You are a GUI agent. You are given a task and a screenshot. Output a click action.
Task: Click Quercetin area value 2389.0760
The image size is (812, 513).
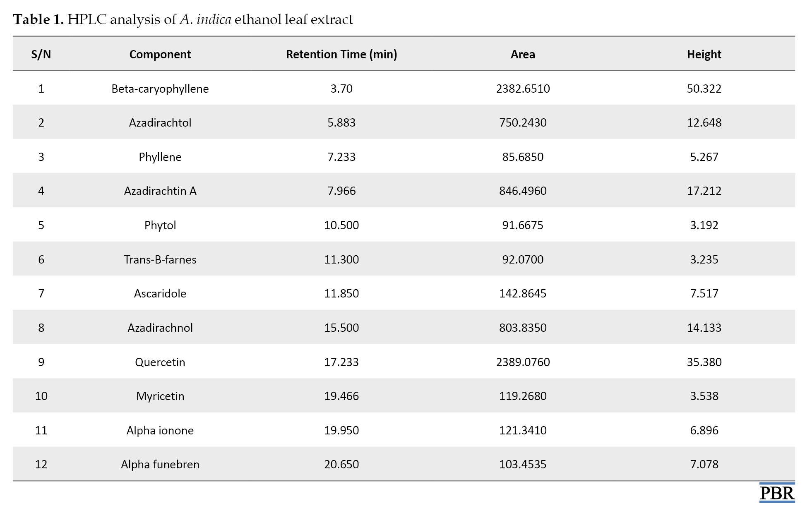(523, 362)
